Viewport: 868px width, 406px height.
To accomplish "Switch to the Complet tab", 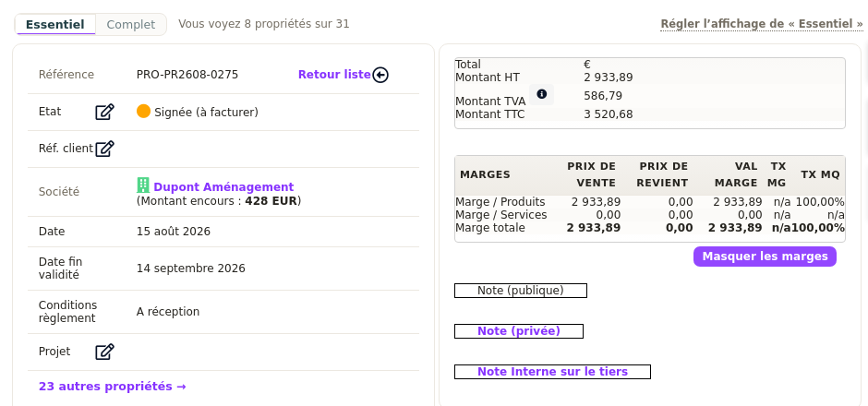I will coord(131,24).
